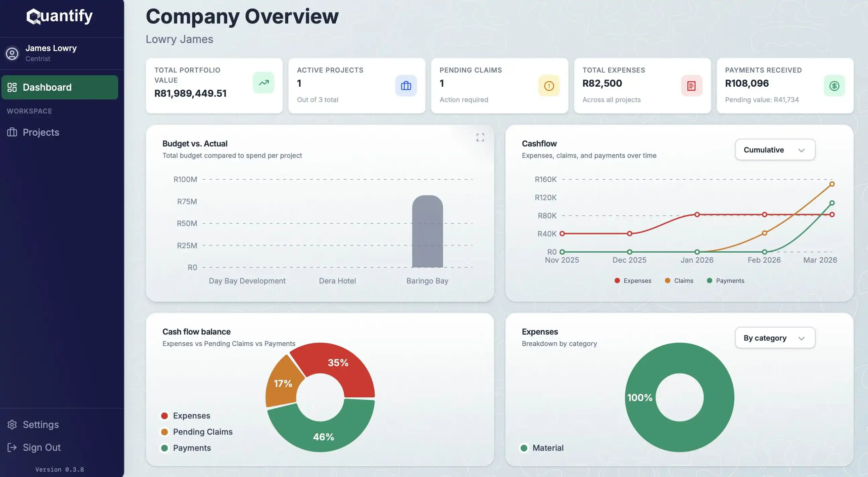
Task: Click the receipt icon on Total Expenses card
Action: tap(691, 86)
